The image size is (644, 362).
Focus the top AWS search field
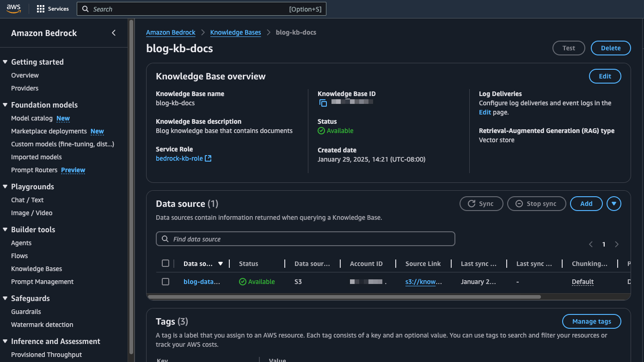(202, 9)
